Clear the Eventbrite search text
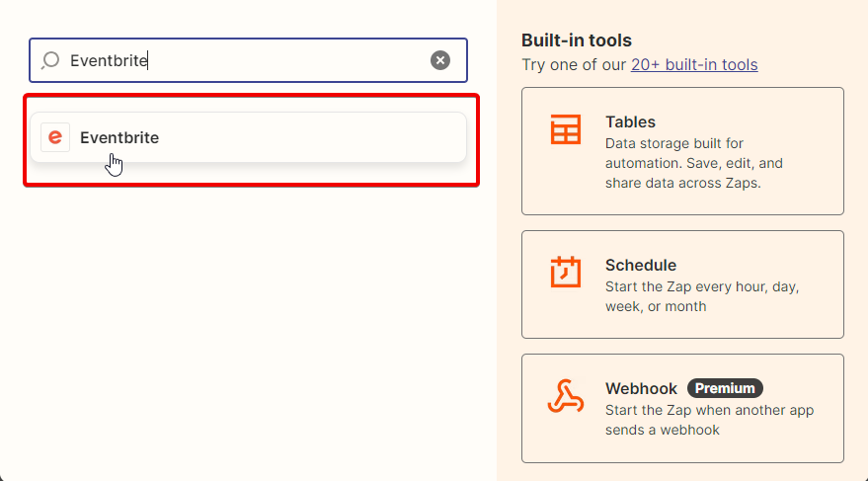The height and width of the screenshot is (481, 868). 440,60
